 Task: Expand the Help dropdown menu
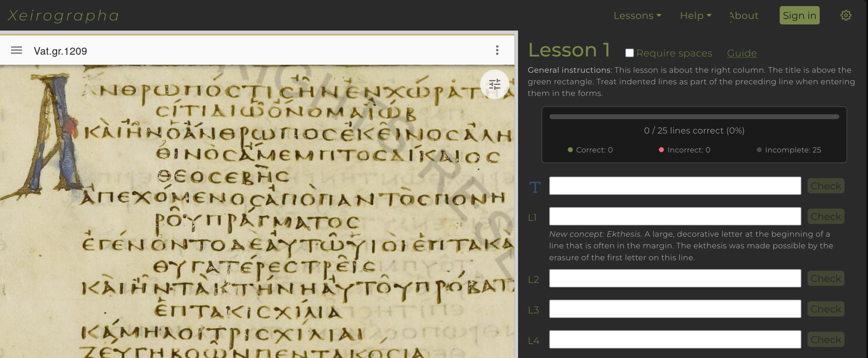click(696, 16)
